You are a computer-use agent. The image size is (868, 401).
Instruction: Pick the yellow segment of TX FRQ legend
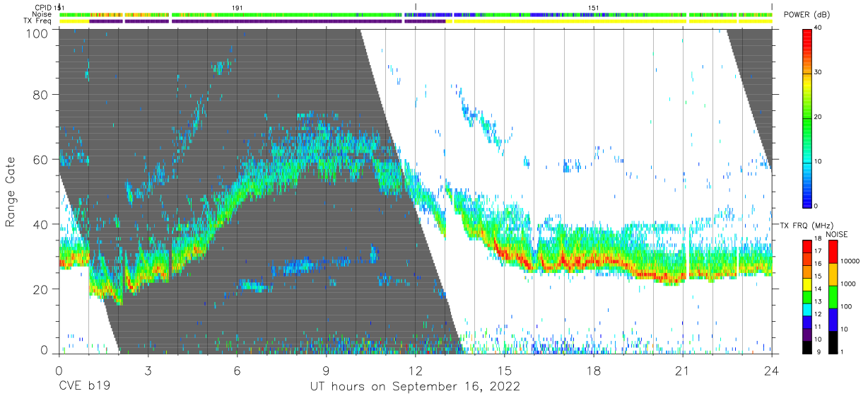point(807,284)
